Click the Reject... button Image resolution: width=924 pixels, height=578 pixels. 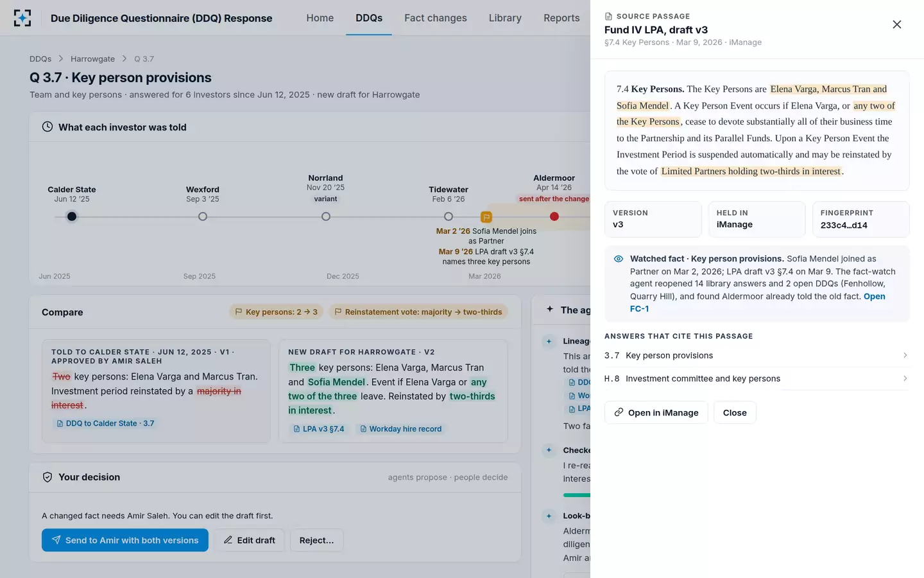pyautogui.click(x=316, y=540)
